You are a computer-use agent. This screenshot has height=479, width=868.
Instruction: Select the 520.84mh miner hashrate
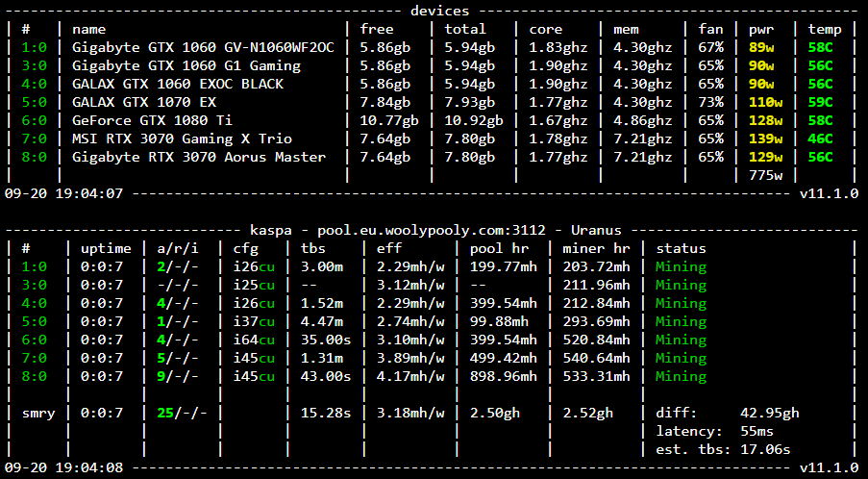pyautogui.click(x=596, y=340)
